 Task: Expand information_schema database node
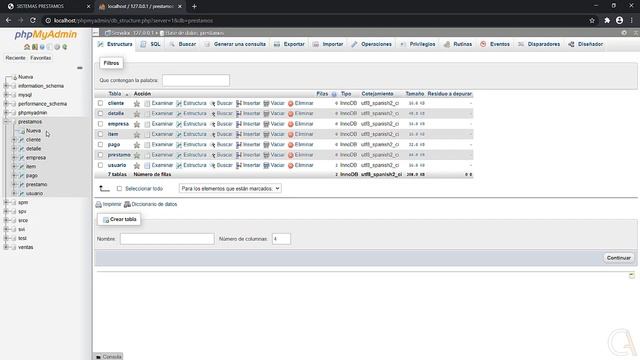coord(6,86)
